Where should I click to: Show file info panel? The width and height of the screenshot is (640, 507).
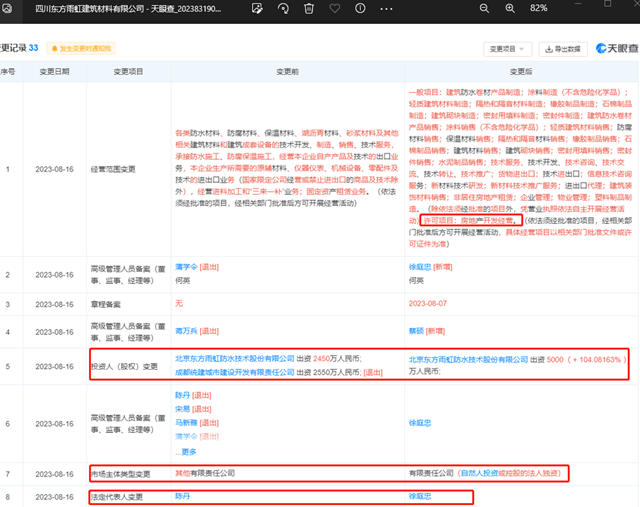[x=360, y=8]
